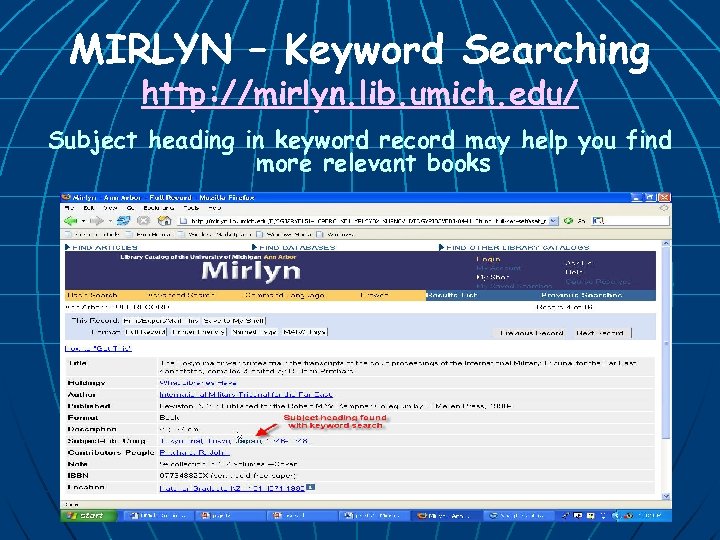Click the Subject heading link in record
Image resolution: width=720 pixels, height=540 pixels.
(234, 441)
